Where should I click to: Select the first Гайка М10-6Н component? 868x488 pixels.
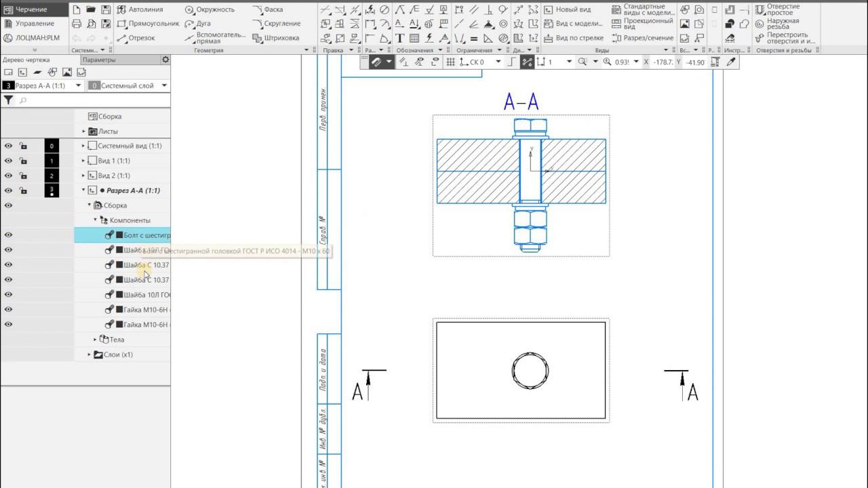pyautogui.click(x=123, y=310)
